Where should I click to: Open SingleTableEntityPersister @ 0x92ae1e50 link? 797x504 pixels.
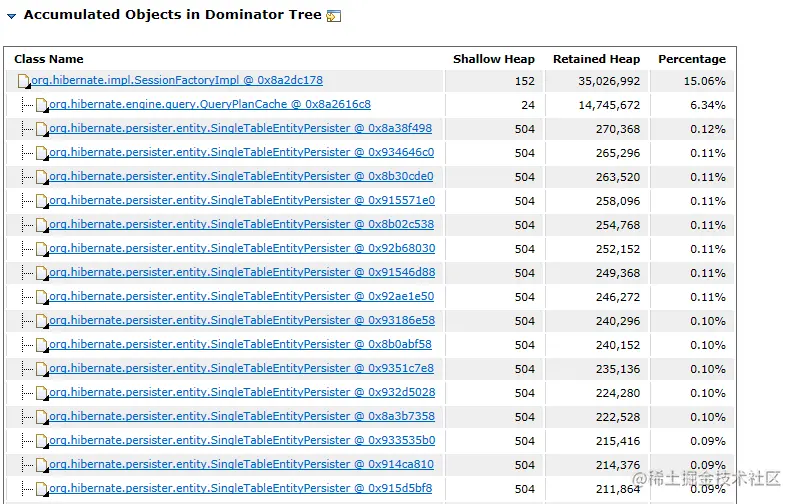point(241,296)
